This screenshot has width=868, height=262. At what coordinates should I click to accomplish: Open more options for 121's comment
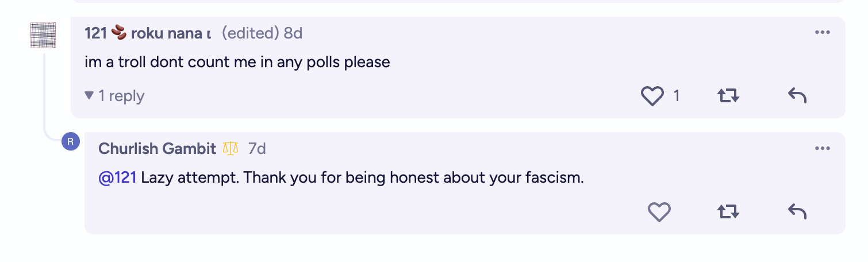click(x=823, y=33)
